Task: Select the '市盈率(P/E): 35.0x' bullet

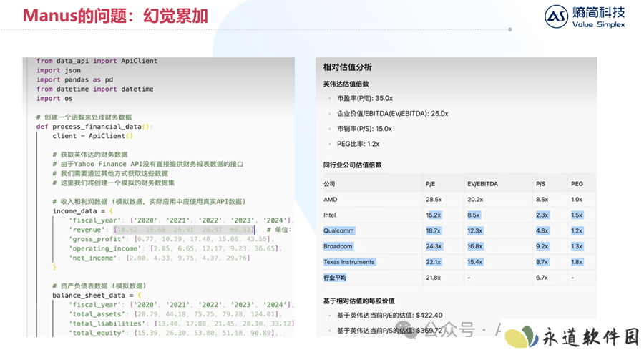Action: [x=365, y=98]
